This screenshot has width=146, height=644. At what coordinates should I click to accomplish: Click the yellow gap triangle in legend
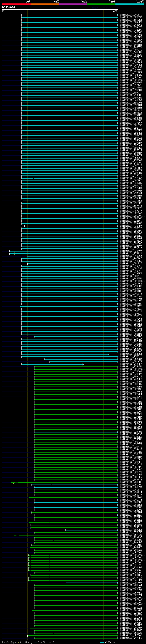point(19,642)
